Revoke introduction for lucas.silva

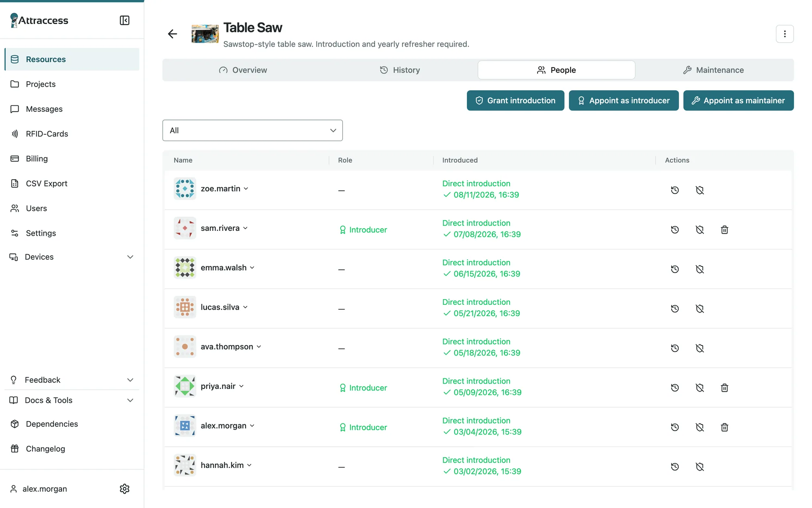[700, 308]
